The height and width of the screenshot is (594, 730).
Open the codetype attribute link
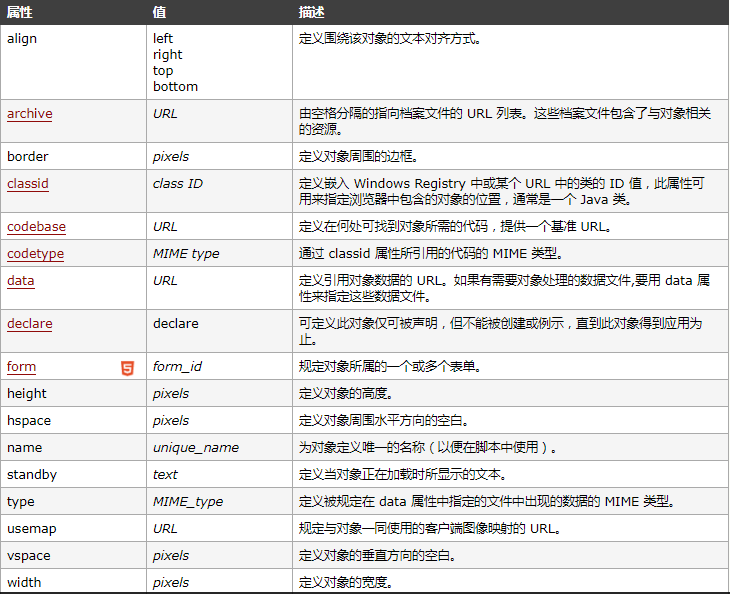pos(35,254)
